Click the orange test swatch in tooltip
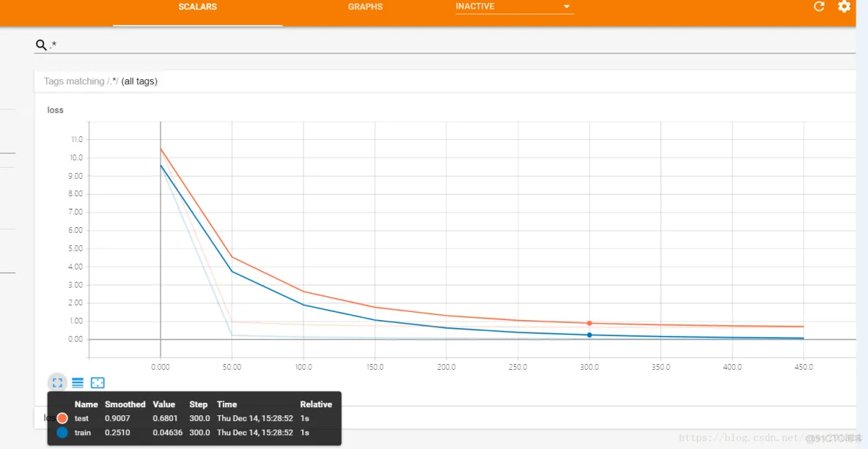Image resolution: width=868 pixels, height=449 pixels. pyautogui.click(x=62, y=418)
